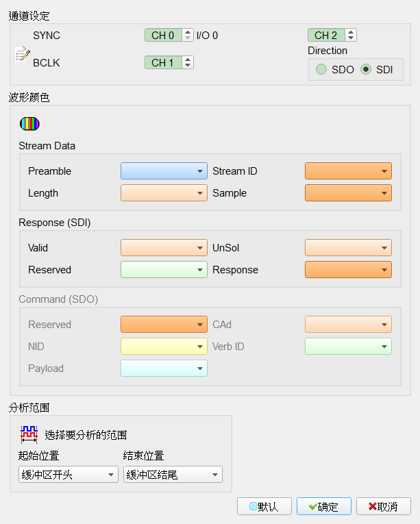Decrease SYNC channel with down arrow
This screenshot has height=524, width=420.
tap(188, 38)
